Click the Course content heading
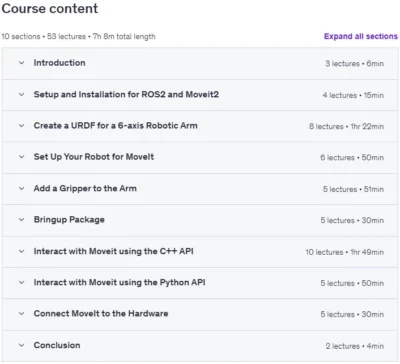The height and width of the screenshot is (364, 400). click(x=50, y=8)
